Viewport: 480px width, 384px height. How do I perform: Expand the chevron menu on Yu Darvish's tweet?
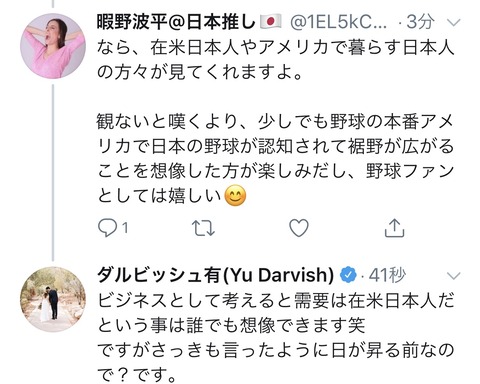pyautogui.click(x=453, y=276)
